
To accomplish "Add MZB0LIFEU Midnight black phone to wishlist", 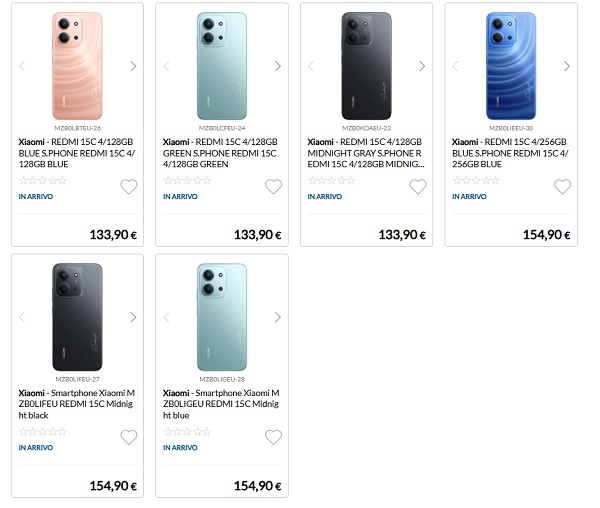I will coord(128,438).
